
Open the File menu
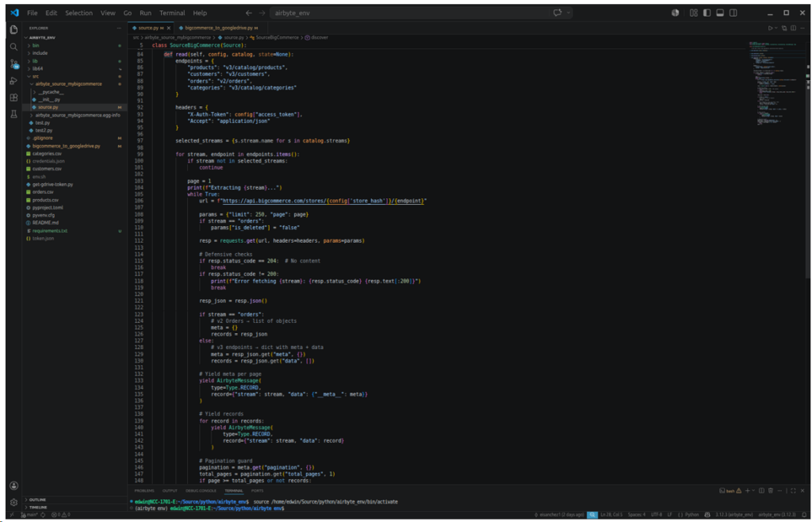[32, 13]
